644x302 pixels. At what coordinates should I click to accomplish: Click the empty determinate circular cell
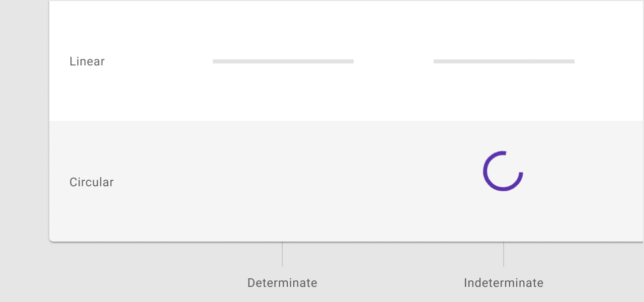(282, 182)
